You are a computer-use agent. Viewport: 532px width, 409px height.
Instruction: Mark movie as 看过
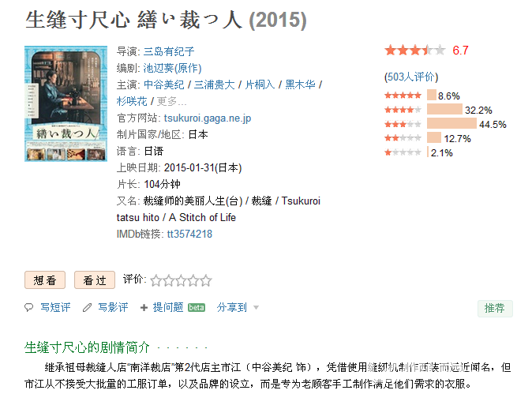(95, 280)
